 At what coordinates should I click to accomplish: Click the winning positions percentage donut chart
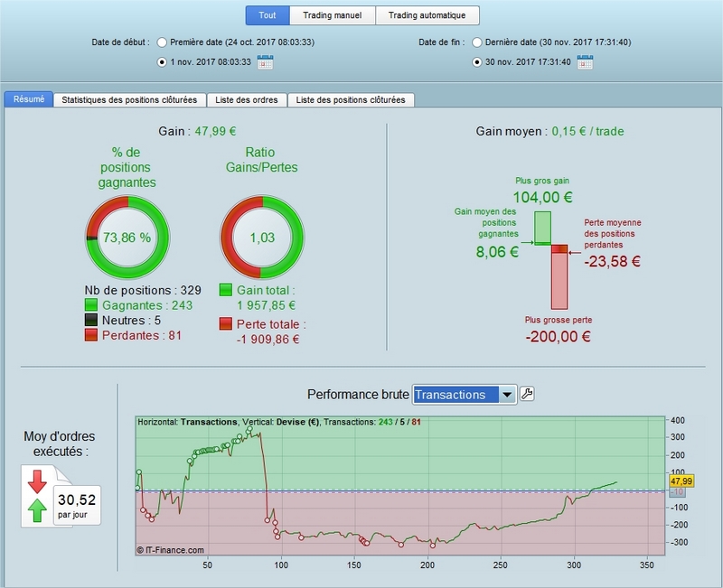[x=127, y=238]
